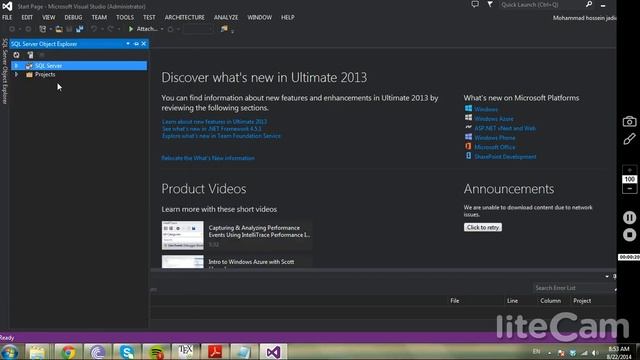Open the TEAM menu

[99, 18]
